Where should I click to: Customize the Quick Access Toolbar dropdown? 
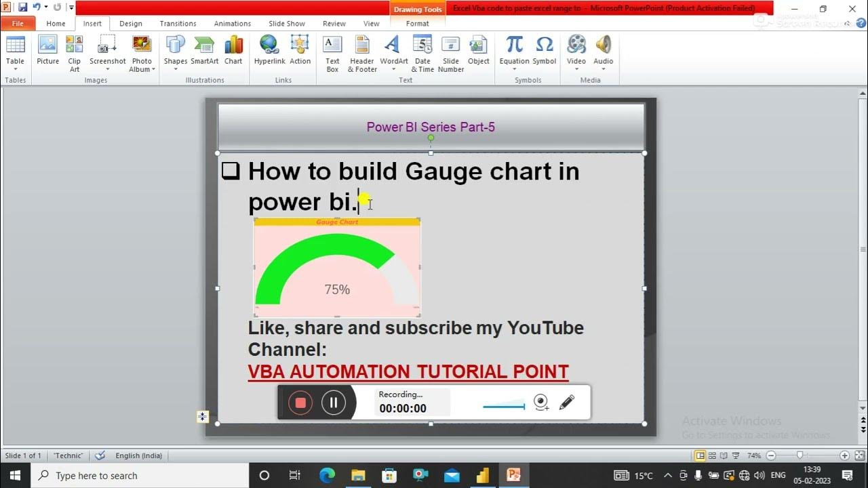tap(71, 7)
